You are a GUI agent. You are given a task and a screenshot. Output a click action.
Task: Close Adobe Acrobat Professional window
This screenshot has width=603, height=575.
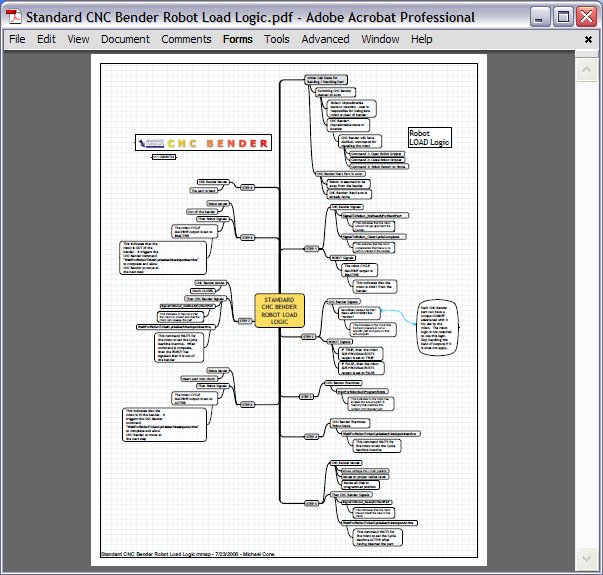tap(586, 16)
